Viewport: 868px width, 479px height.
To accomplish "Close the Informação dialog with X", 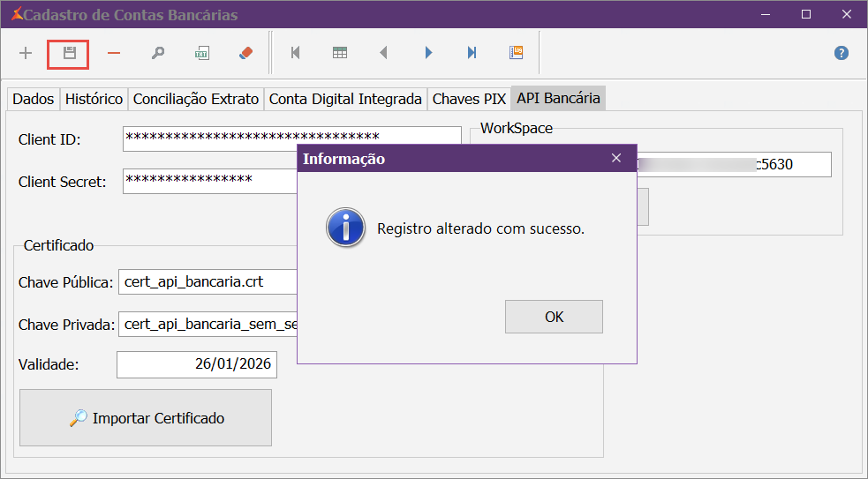I will (x=616, y=159).
